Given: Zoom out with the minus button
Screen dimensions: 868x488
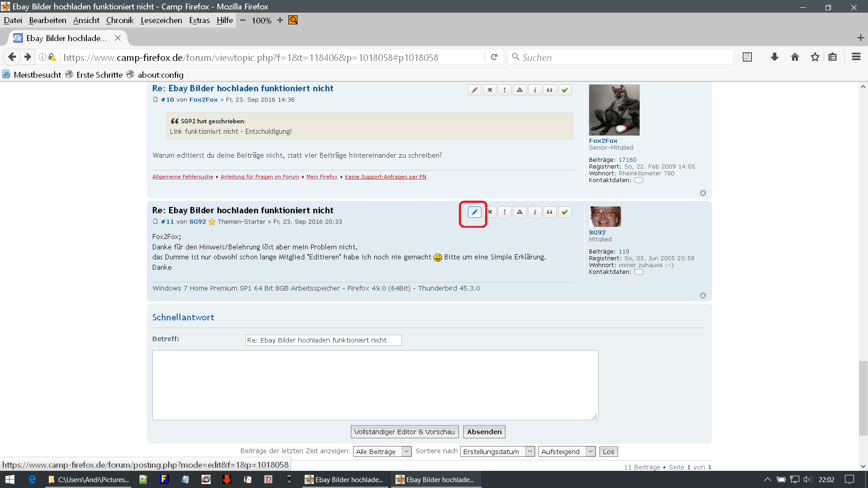Looking at the screenshot, I should (243, 20).
